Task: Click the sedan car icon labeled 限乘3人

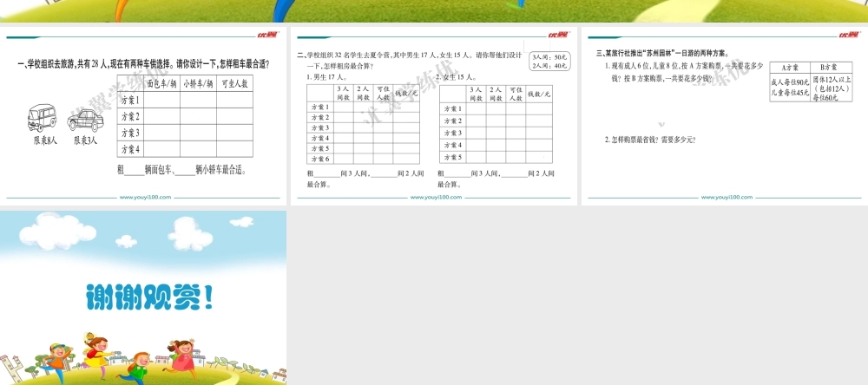Action: 83,117
